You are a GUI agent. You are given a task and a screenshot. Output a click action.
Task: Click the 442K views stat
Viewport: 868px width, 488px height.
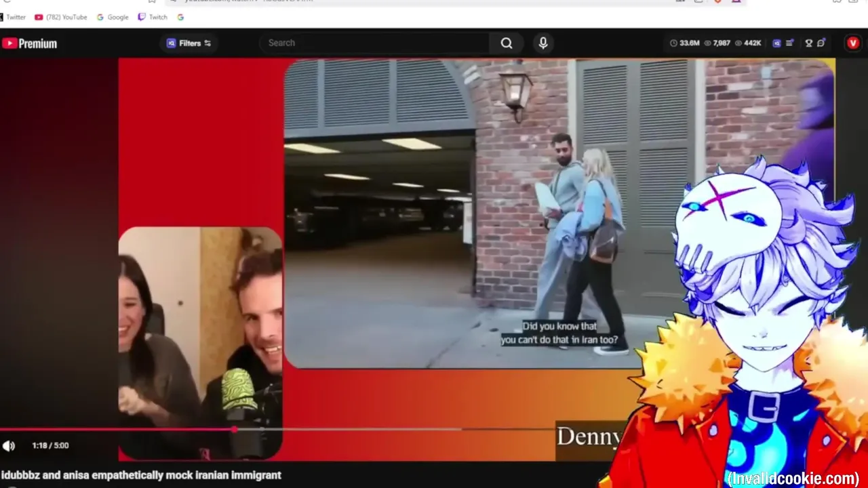(x=748, y=43)
